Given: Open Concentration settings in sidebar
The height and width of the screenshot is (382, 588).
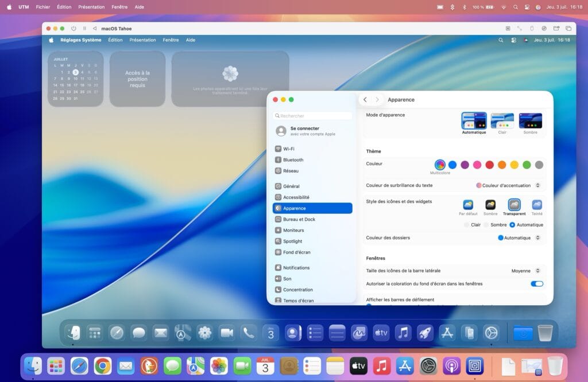Looking at the screenshot, I should (x=312, y=290).
